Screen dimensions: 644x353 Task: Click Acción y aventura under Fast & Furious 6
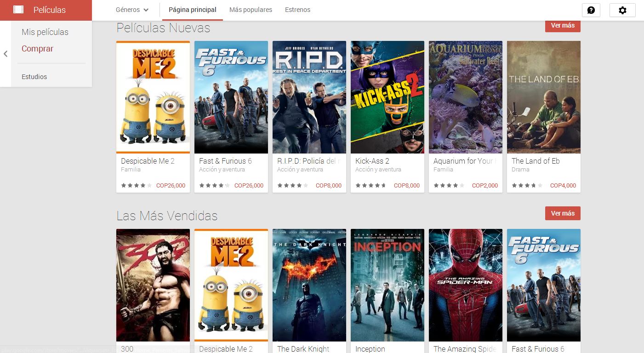pyautogui.click(x=222, y=170)
